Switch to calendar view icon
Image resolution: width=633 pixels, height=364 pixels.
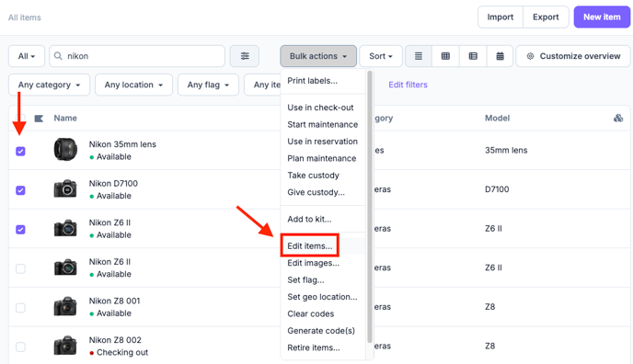click(x=500, y=56)
